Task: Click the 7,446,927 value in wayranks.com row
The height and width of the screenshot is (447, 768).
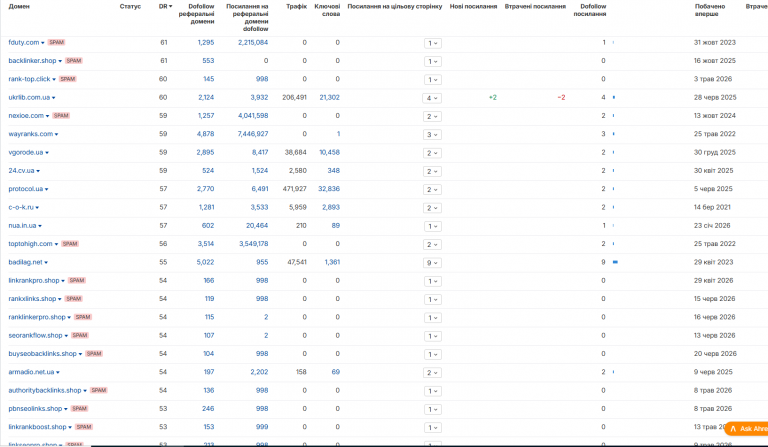Action: coord(253,134)
